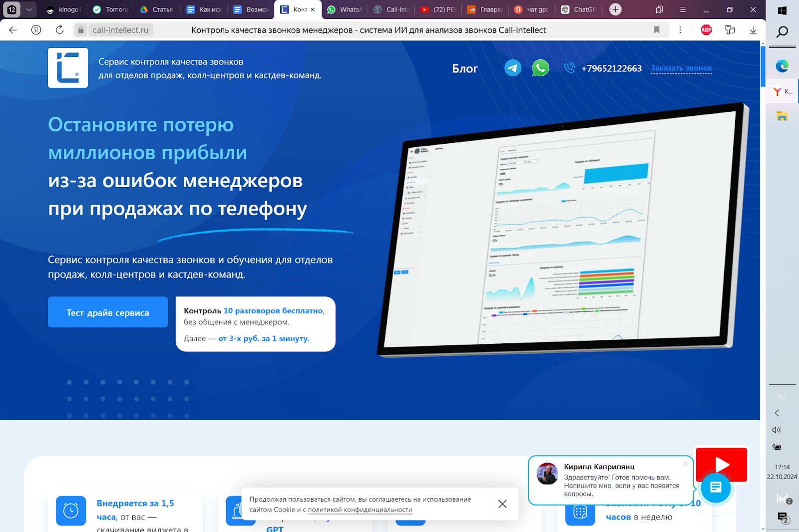799x532 pixels.
Task: Call phone number +79652122663
Action: pyautogui.click(x=611, y=68)
